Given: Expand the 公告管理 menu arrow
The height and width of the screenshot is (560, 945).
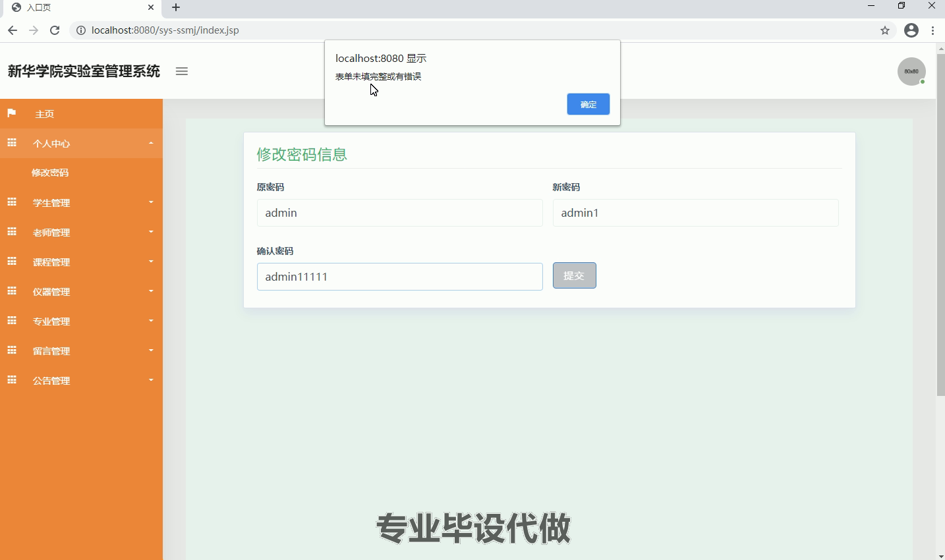Looking at the screenshot, I should [151, 380].
